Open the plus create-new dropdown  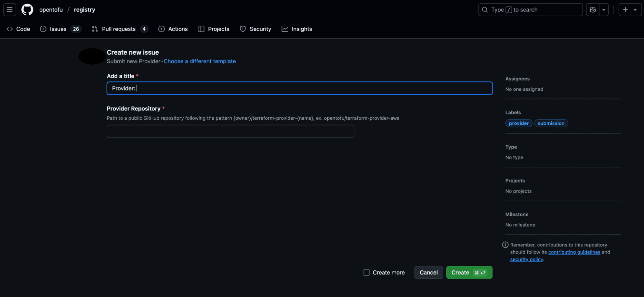click(x=630, y=10)
